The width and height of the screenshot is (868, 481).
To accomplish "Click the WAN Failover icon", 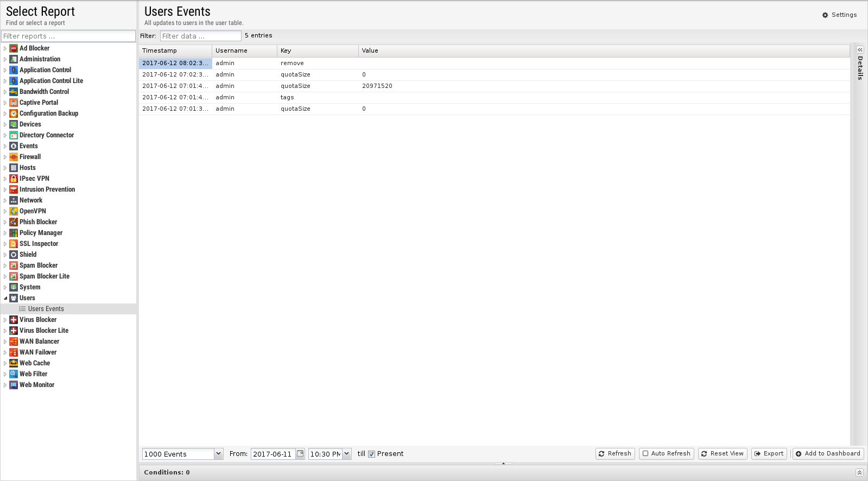I will coord(14,352).
